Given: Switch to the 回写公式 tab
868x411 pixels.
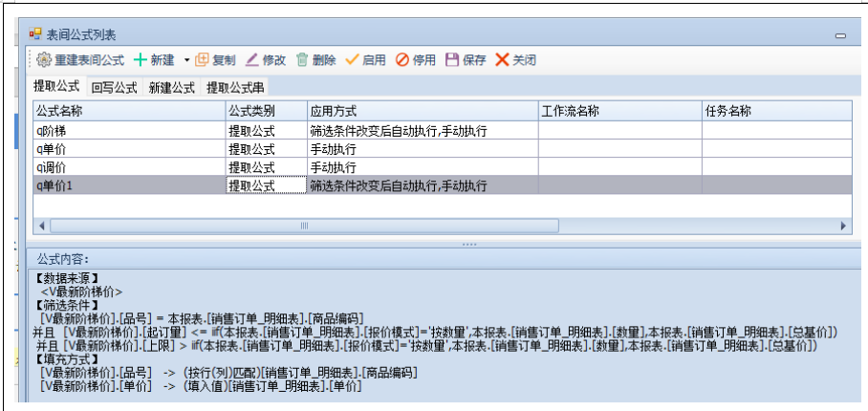Looking at the screenshot, I should tap(115, 87).
